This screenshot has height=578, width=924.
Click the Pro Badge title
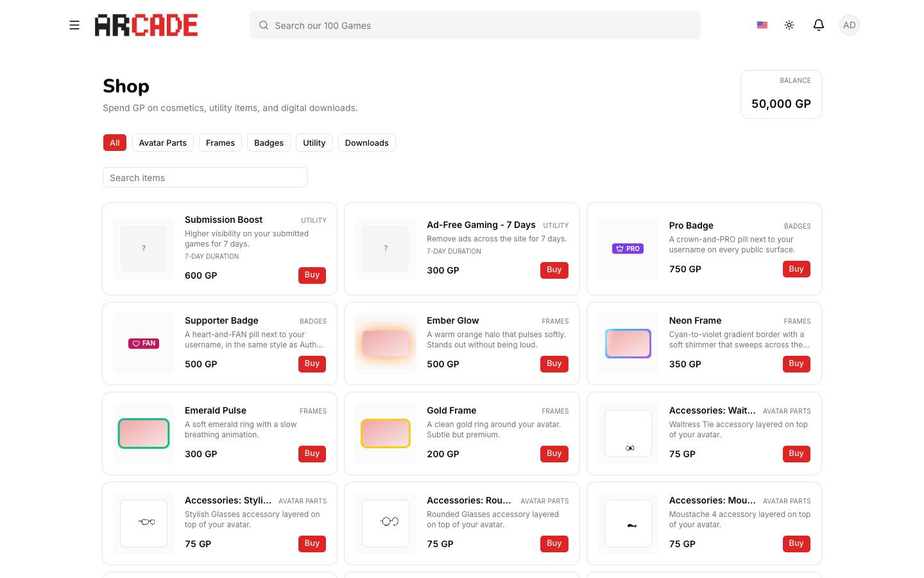(x=691, y=225)
